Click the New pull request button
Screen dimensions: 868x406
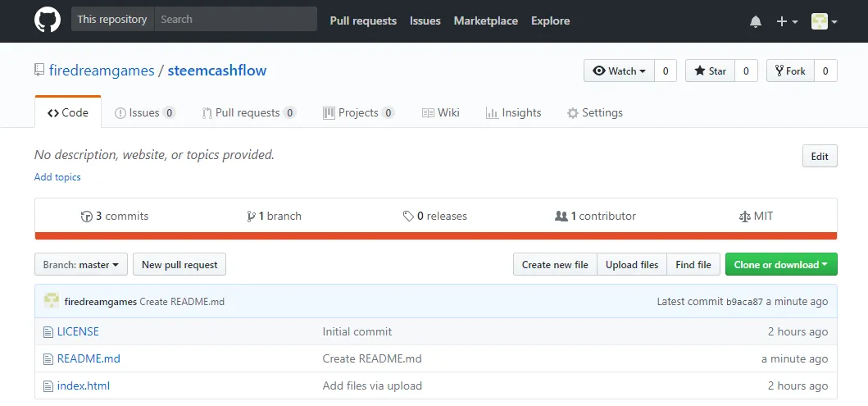point(180,265)
